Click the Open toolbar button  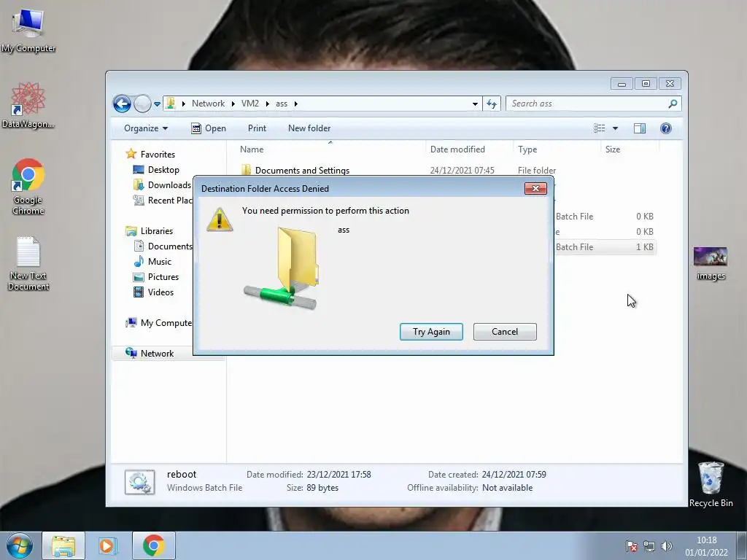click(209, 128)
